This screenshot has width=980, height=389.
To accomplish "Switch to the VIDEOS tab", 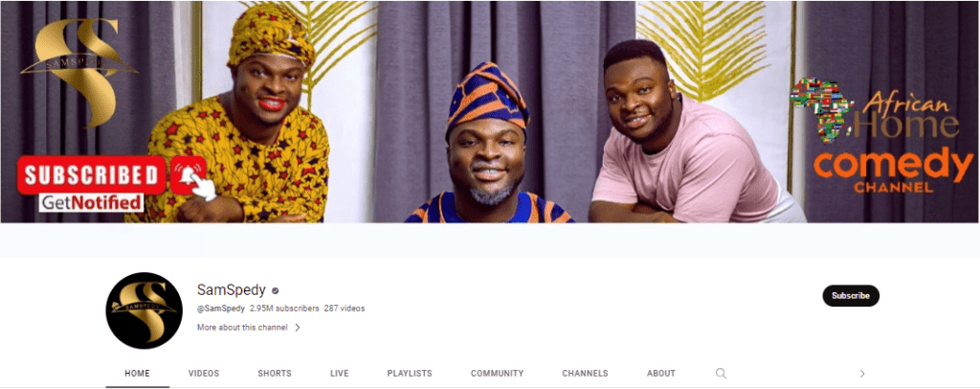I will (x=204, y=374).
